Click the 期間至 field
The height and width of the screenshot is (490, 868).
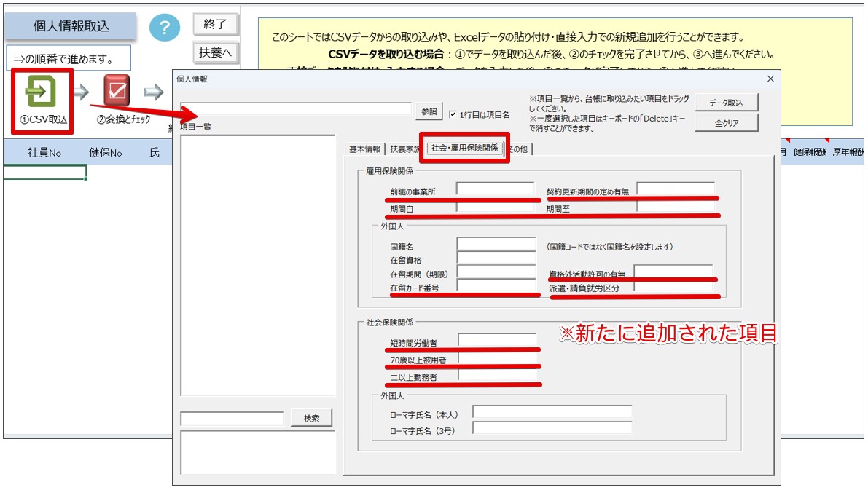click(676, 208)
